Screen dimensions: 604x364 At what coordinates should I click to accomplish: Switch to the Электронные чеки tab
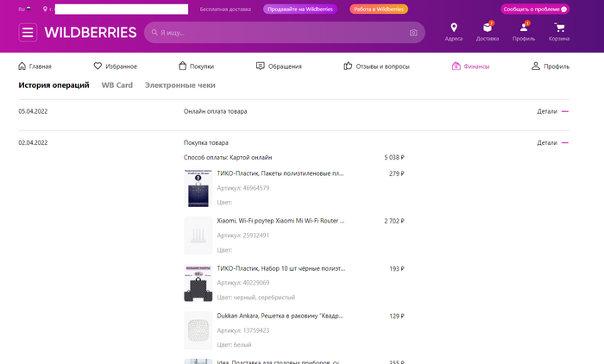[179, 85]
